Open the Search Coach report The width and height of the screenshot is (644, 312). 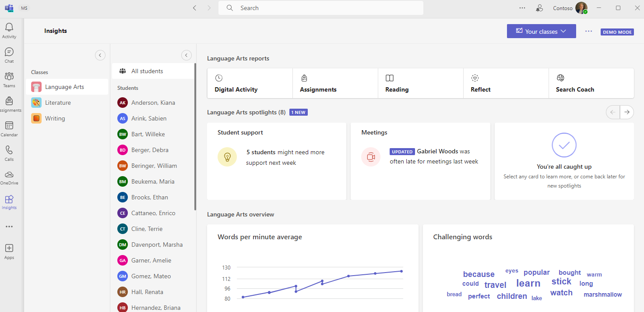[591, 83]
